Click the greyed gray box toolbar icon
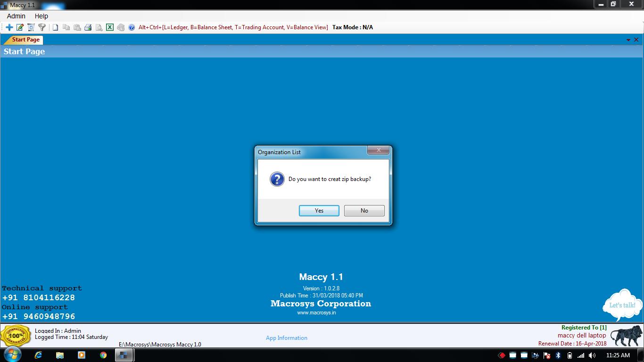The width and height of the screenshot is (644, 362). (x=121, y=27)
